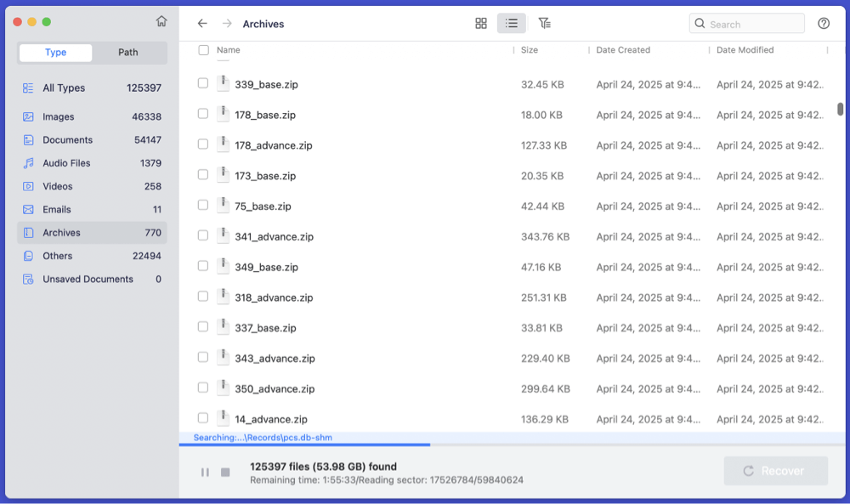This screenshot has height=504, width=850.
Task: Click the back navigation arrow
Action: 202,23
